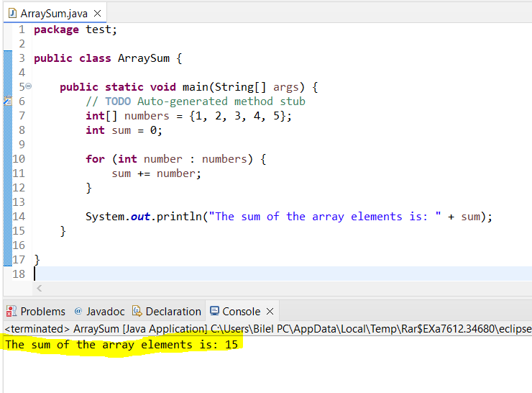Collapse the main method fold marker at line 5
Viewport: 532px width, 393px height.
(29, 86)
